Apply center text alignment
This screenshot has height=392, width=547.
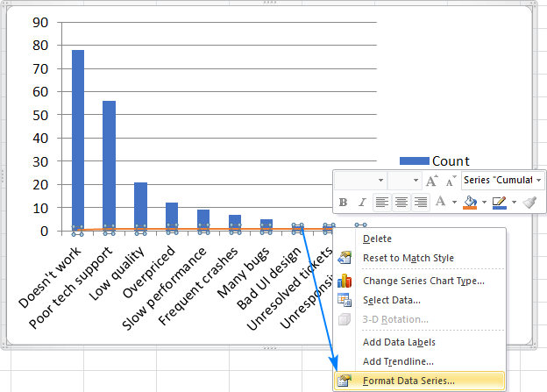tap(401, 203)
